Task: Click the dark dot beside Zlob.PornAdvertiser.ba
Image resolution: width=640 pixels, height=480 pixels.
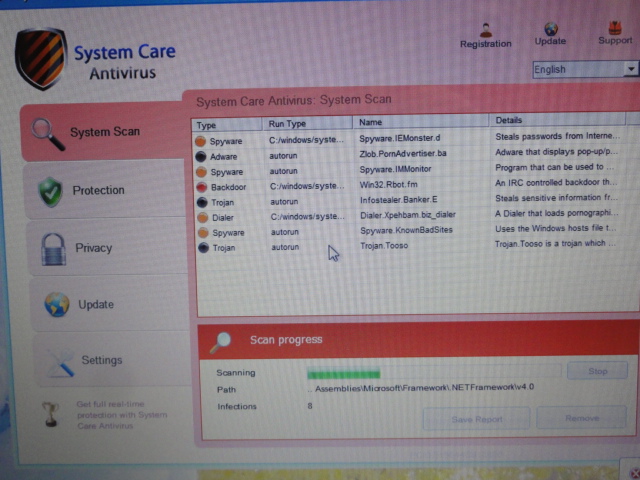Action: point(201,156)
